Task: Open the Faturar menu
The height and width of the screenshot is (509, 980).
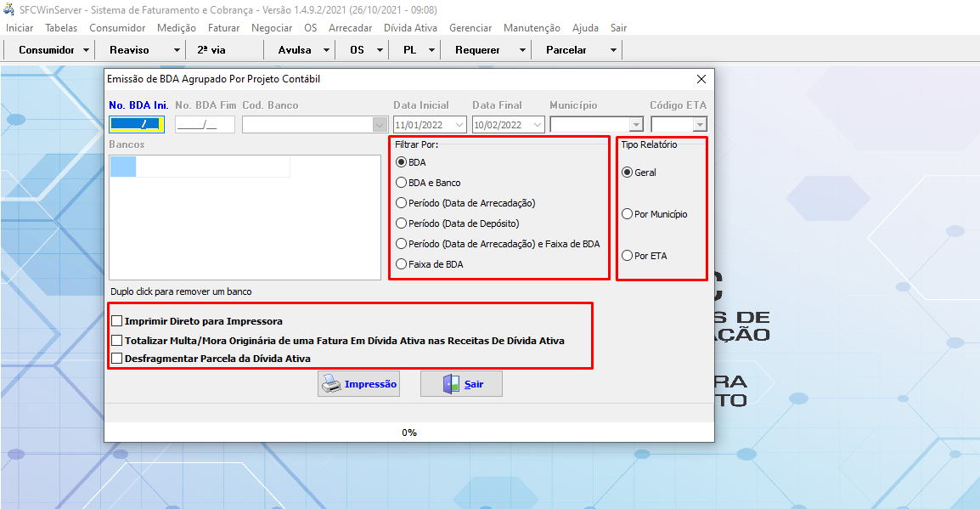Action: (223, 28)
